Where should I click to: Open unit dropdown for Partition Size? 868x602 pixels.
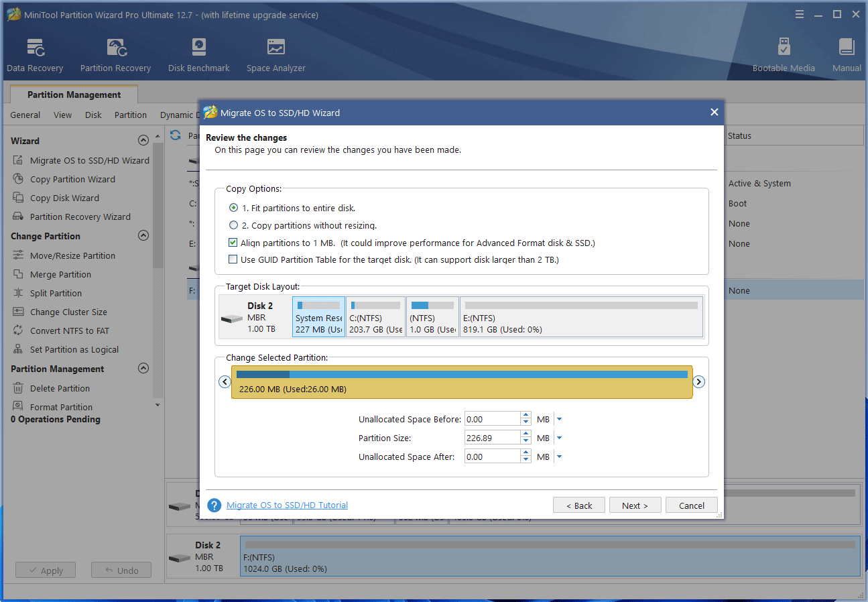point(560,438)
